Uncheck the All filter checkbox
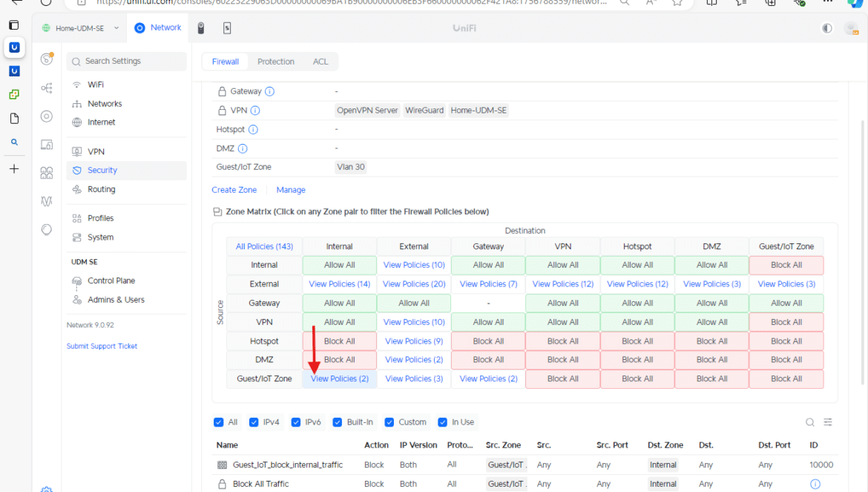Image resolution: width=868 pixels, height=492 pixels. 219,422
